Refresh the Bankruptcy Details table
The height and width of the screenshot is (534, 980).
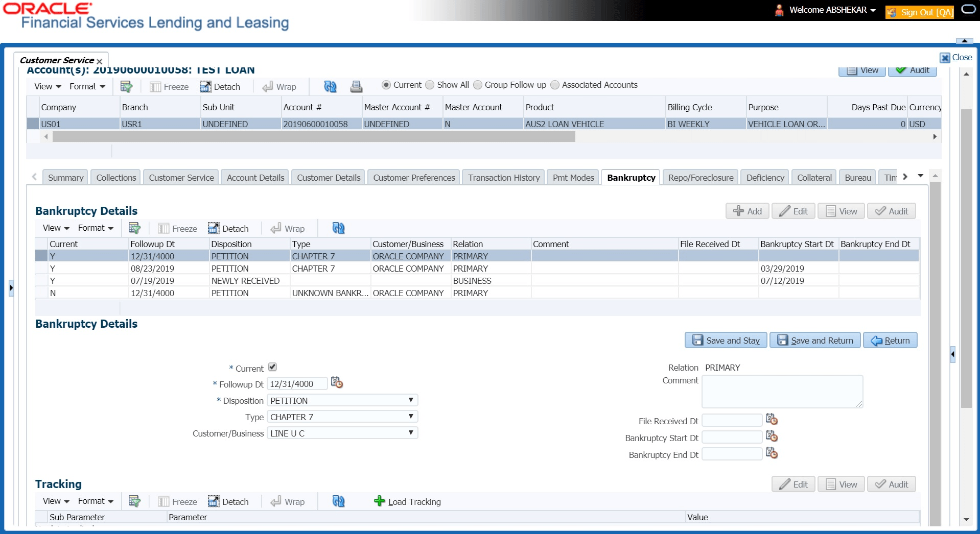click(x=338, y=228)
